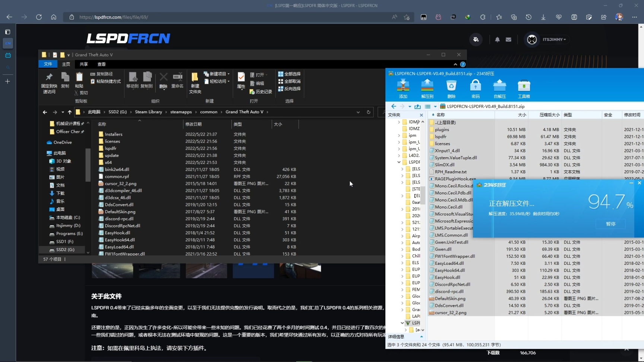This screenshot has height=362, width=644.
Task: Switch to the 主页 ribbon tab
Action: 66,64
